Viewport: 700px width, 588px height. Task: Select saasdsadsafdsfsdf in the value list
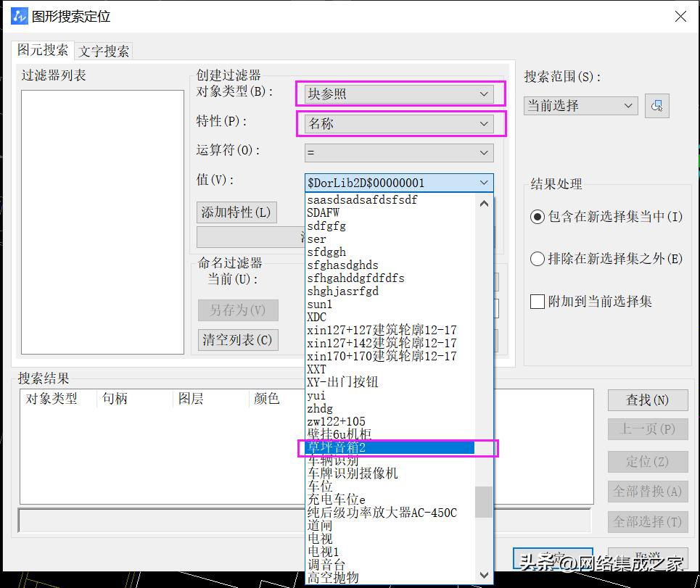pyautogui.click(x=391, y=200)
